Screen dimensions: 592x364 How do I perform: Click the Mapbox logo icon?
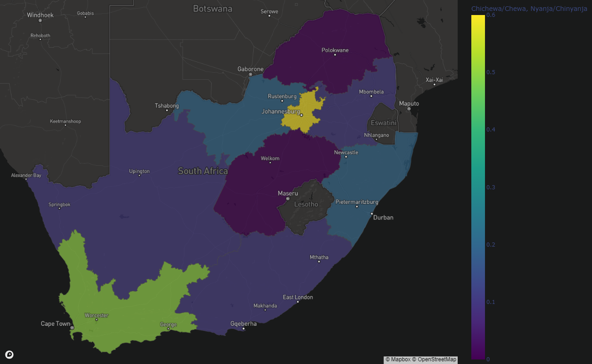[x=9, y=354]
